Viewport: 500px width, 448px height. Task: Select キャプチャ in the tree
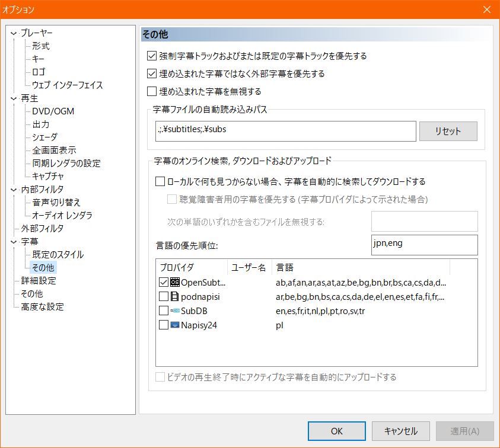(x=48, y=176)
